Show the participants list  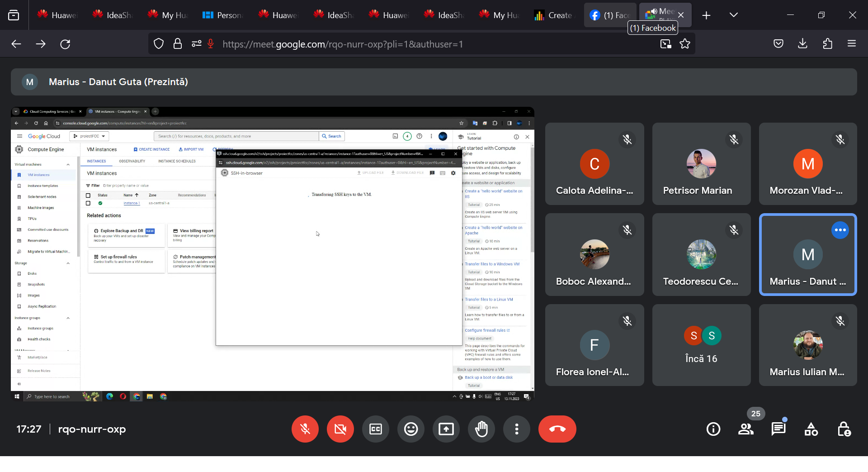point(745,429)
